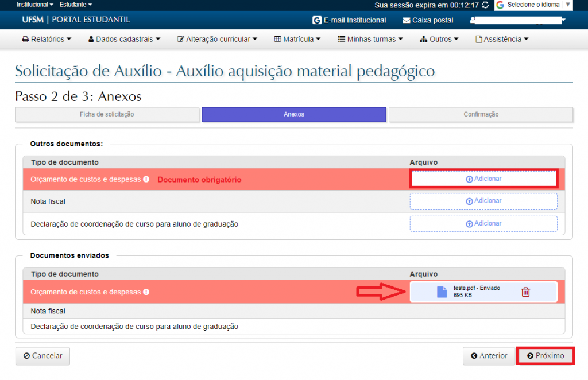Click the Cancelar button

tap(42, 356)
